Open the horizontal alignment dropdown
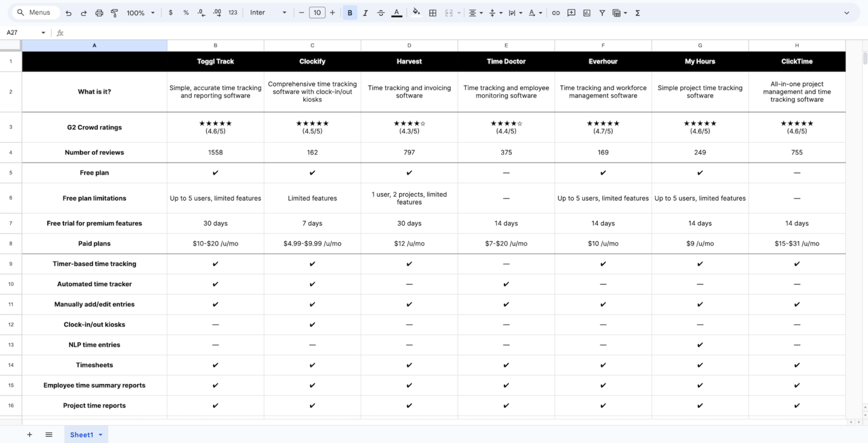The image size is (868, 443). [x=475, y=12]
